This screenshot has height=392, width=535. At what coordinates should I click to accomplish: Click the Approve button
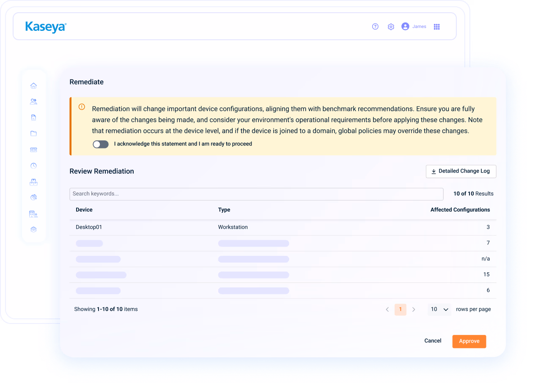tap(469, 341)
